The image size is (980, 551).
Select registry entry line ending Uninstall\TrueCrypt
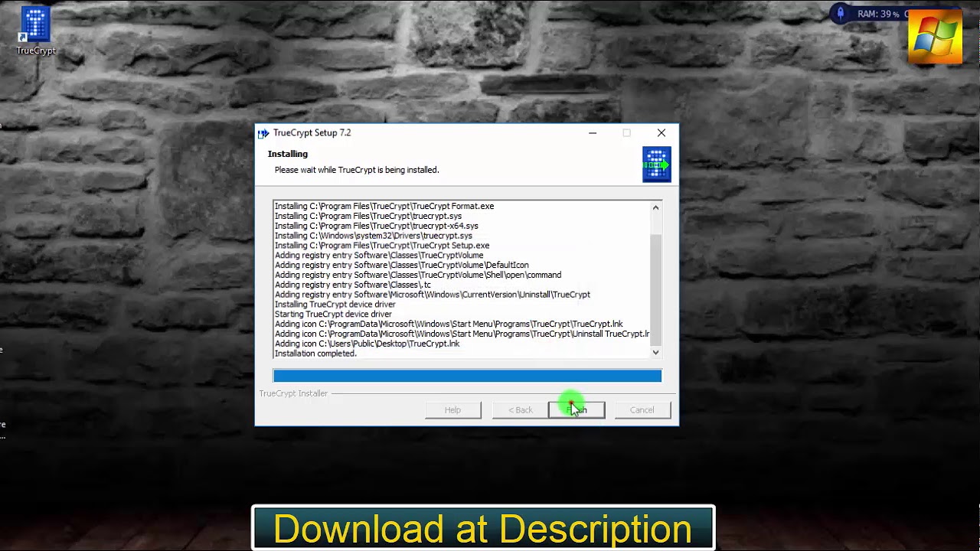pyautogui.click(x=433, y=295)
